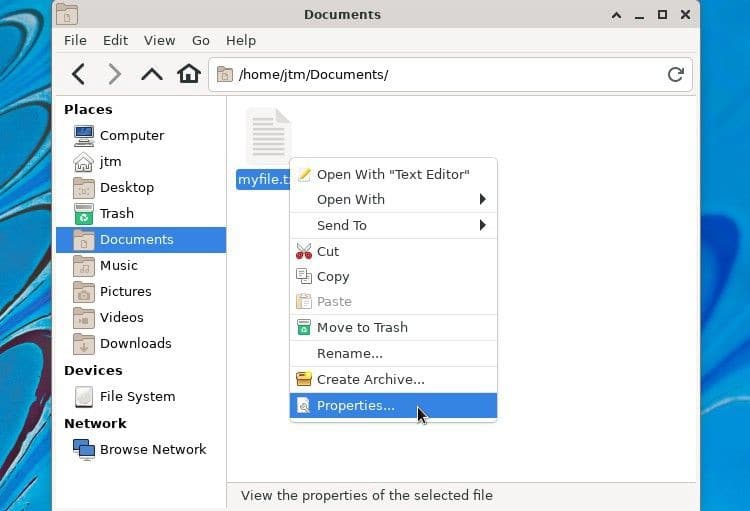Click the Move to Trash bin icon
The width and height of the screenshot is (750, 511).
tap(304, 327)
